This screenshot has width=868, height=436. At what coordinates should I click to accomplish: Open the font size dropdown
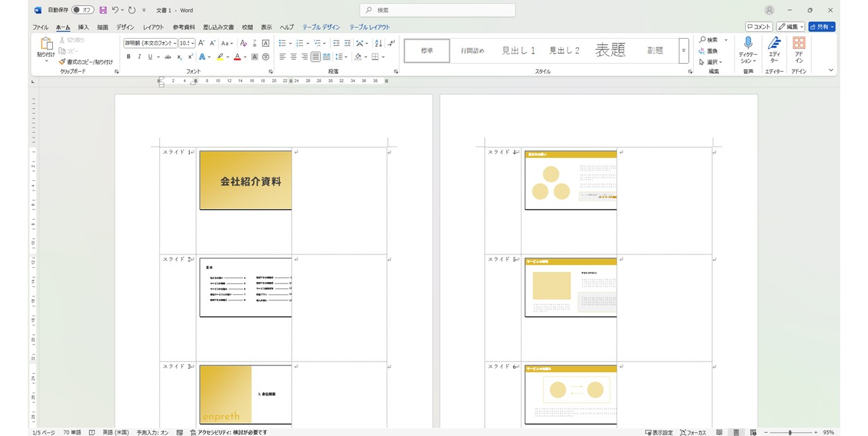pos(193,43)
